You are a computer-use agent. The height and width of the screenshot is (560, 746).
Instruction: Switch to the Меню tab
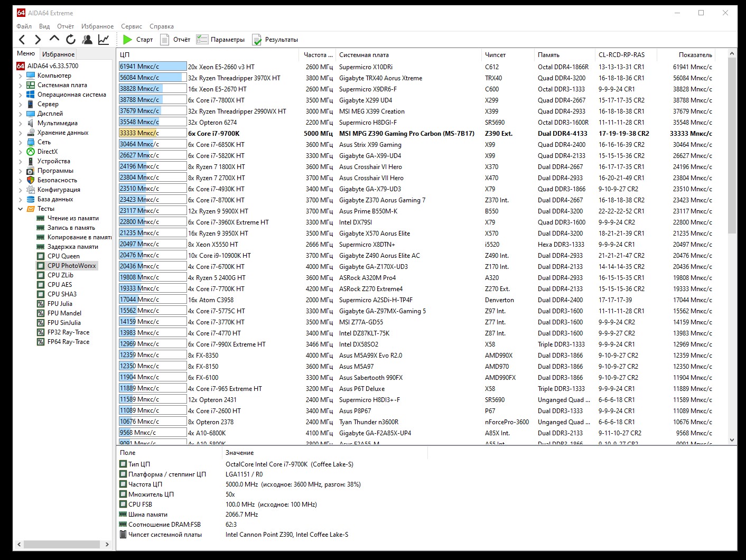tap(26, 53)
